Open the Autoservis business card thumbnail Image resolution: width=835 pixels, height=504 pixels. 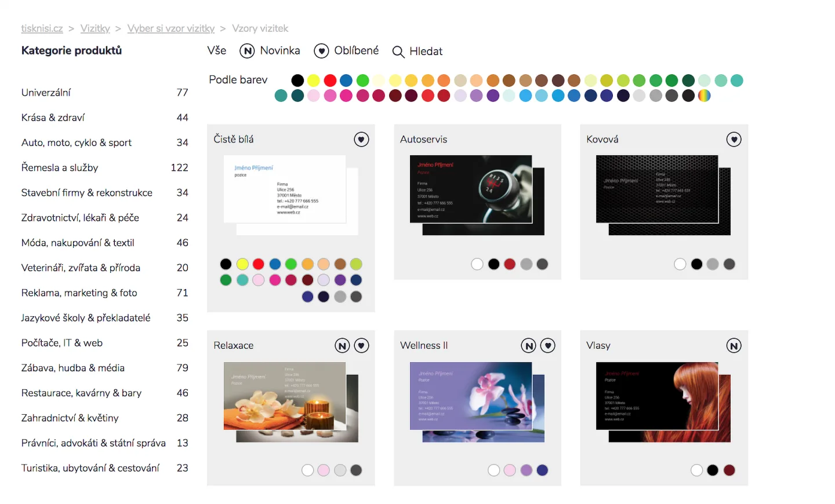point(477,195)
